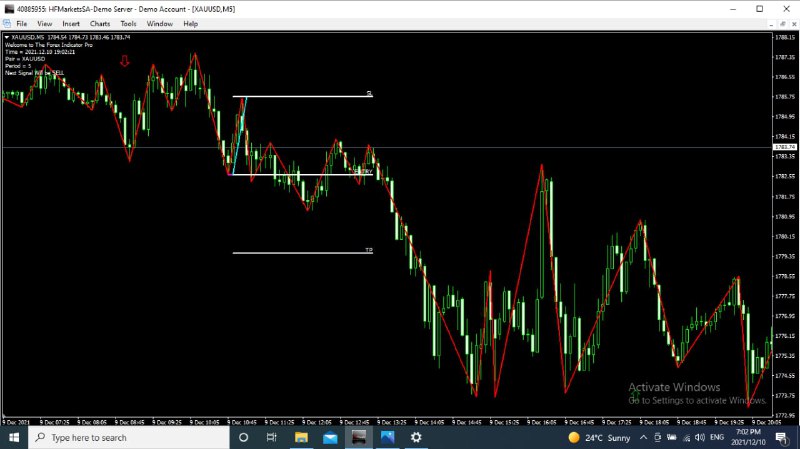Restore the inner chart window

(782, 24)
